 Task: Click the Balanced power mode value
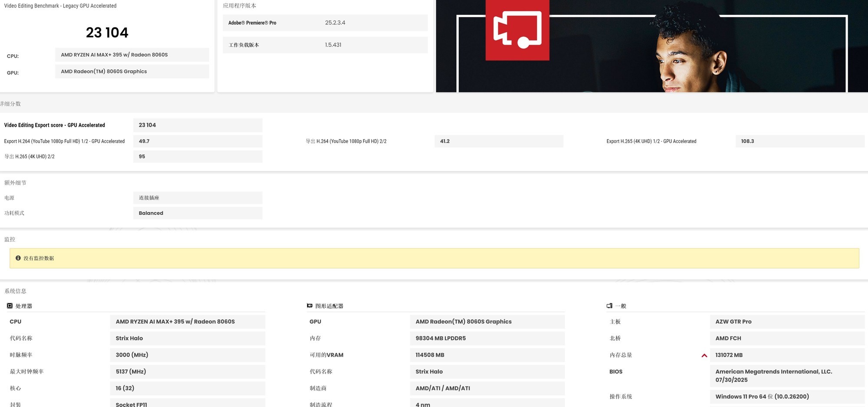pos(151,213)
